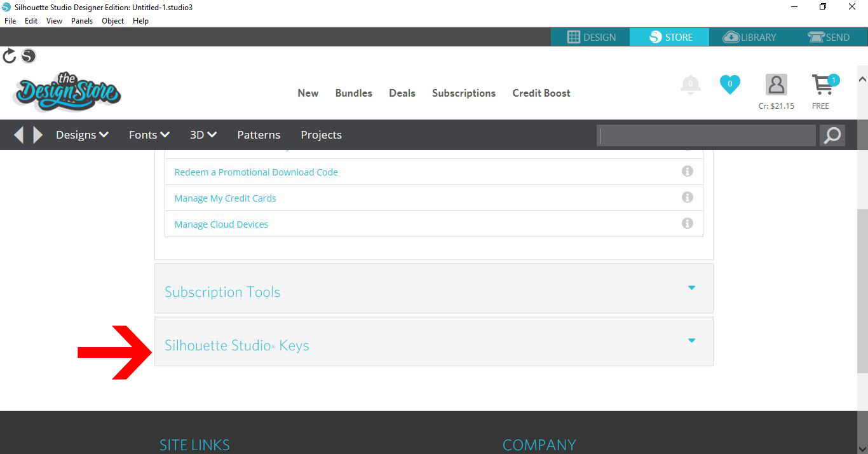Click Manage My Credit Cards

pos(225,198)
